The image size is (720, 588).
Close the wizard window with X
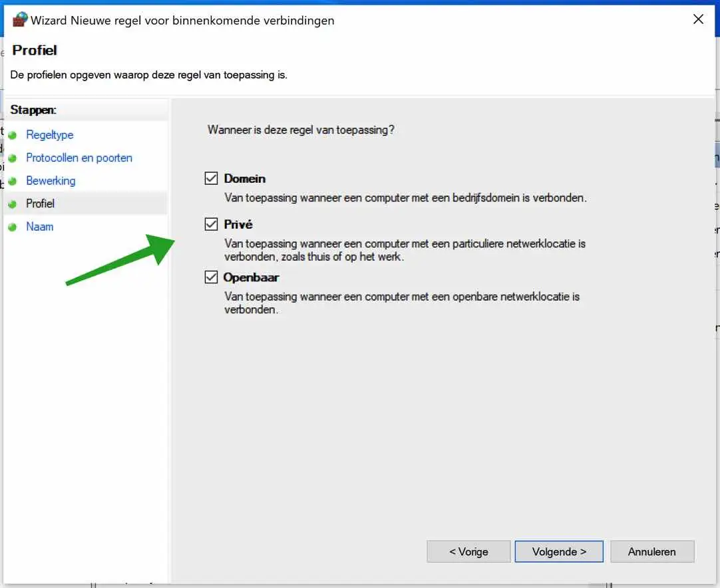(x=698, y=19)
